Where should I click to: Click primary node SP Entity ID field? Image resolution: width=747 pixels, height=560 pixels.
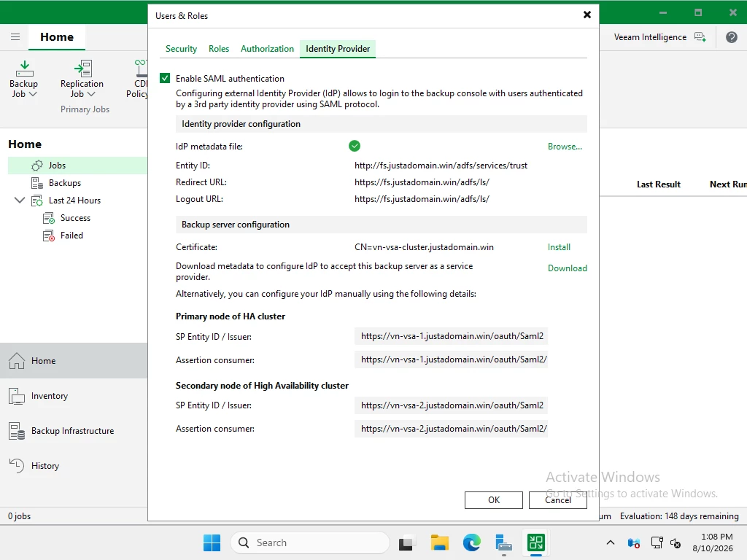(x=451, y=336)
